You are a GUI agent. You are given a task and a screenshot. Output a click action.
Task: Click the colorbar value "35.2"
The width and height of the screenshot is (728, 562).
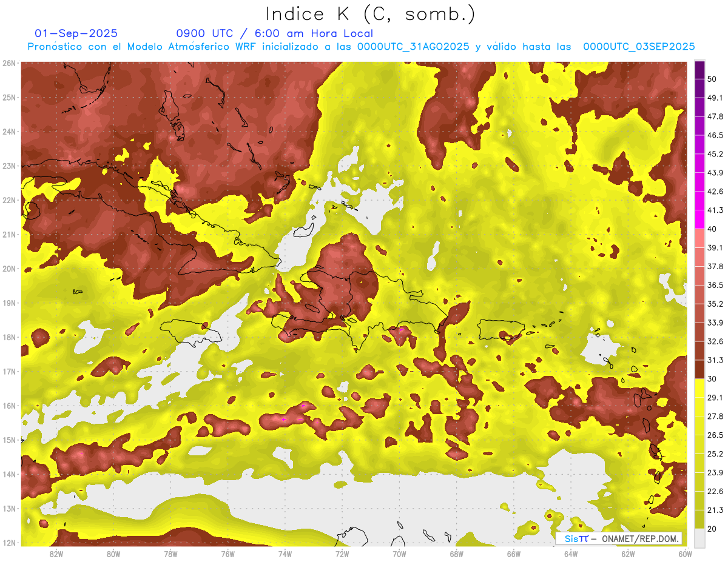715,304
